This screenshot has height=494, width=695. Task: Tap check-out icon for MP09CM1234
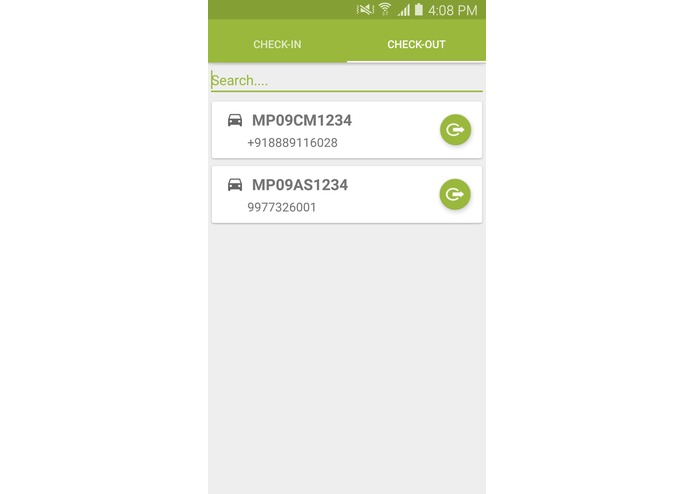tap(455, 130)
